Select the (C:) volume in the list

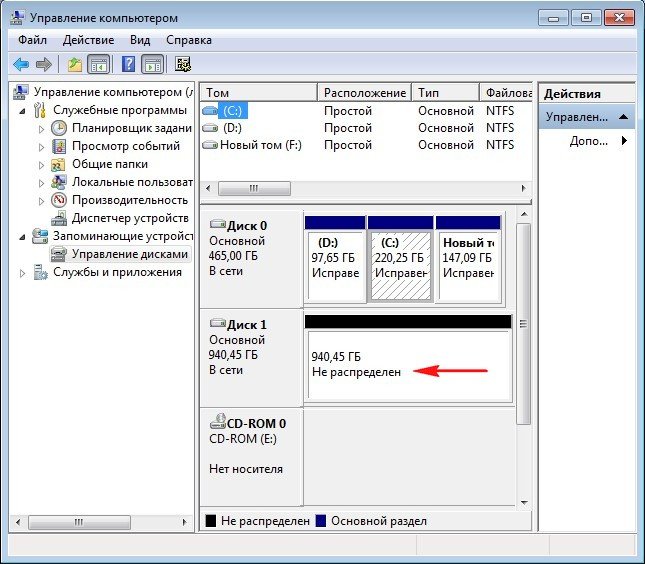click(x=232, y=111)
